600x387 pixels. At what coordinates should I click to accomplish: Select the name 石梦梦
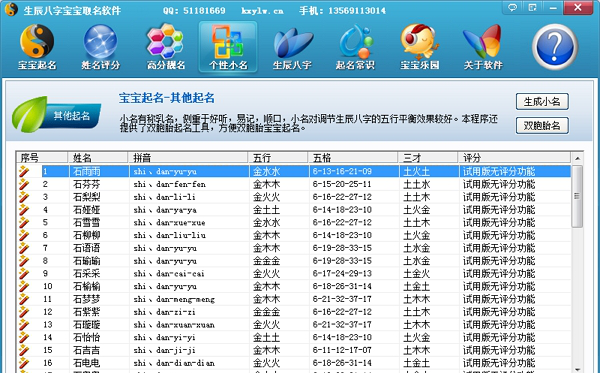[87, 299]
